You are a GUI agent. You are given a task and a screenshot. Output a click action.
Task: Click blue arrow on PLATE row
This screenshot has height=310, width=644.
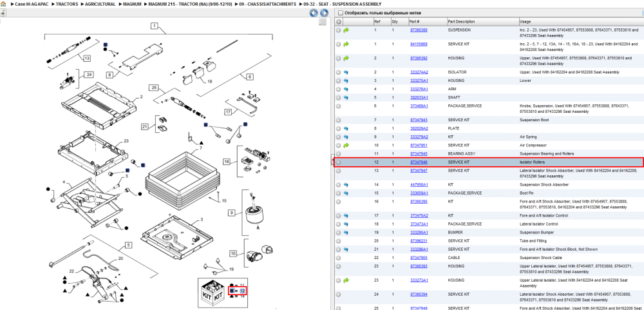346,129
